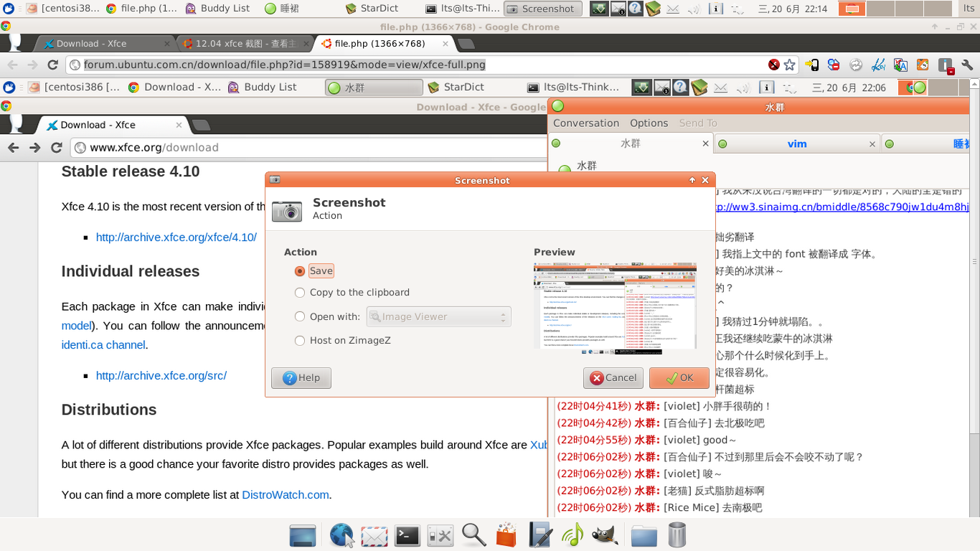Viewport: 980px width, 551px height.
Task: Launch the green music note player
Action: coord(573,535)
